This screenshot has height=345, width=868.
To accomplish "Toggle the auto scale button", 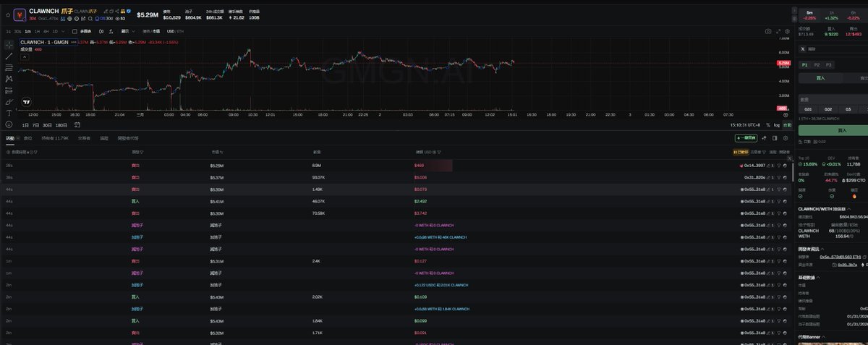I will 788,125.
